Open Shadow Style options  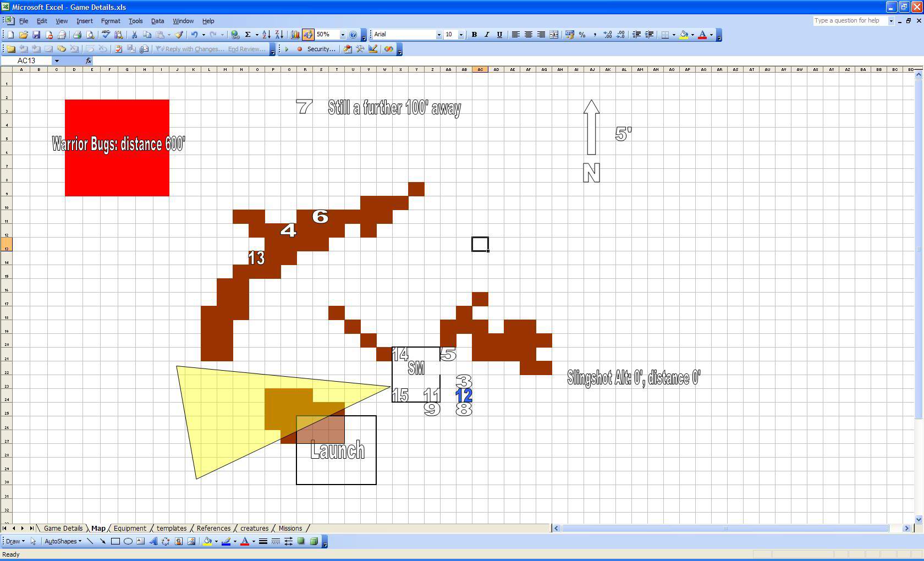pos(301,541)
